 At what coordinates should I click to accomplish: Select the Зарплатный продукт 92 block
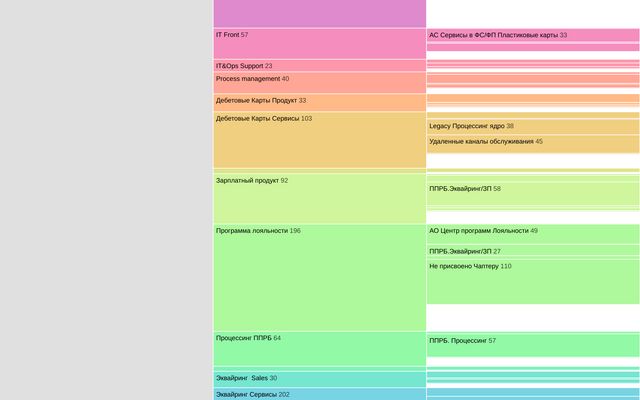319,198
